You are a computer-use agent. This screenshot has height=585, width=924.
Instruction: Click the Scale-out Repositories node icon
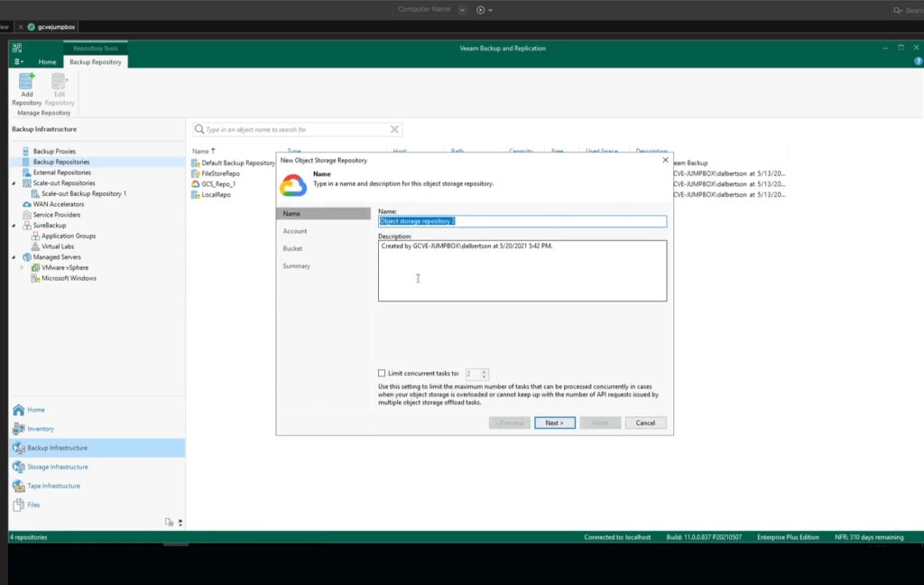click(26, 183)
